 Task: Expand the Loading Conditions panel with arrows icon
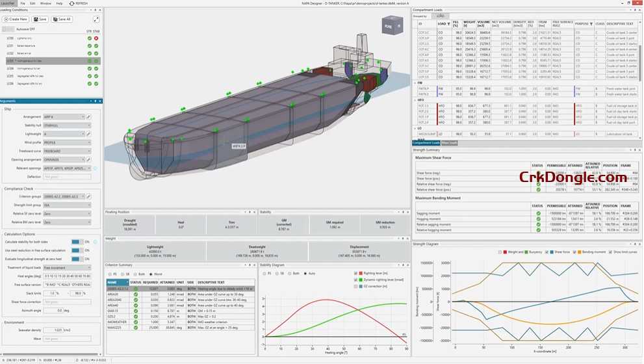[96, 19]
